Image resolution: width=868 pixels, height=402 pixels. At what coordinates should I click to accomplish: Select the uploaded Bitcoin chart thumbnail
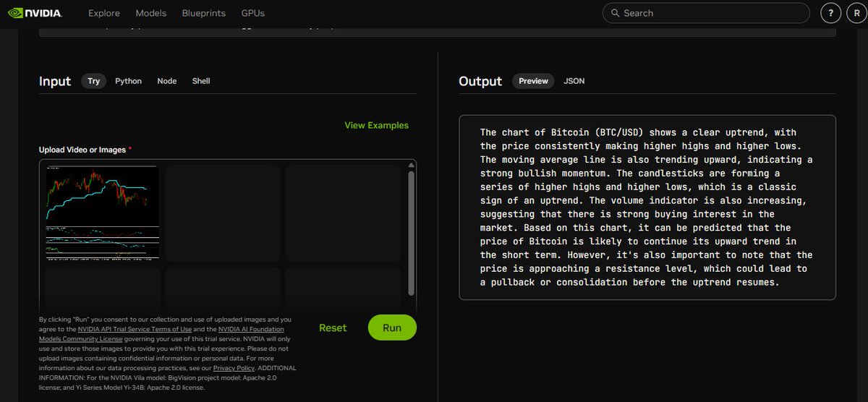(102, 213)
